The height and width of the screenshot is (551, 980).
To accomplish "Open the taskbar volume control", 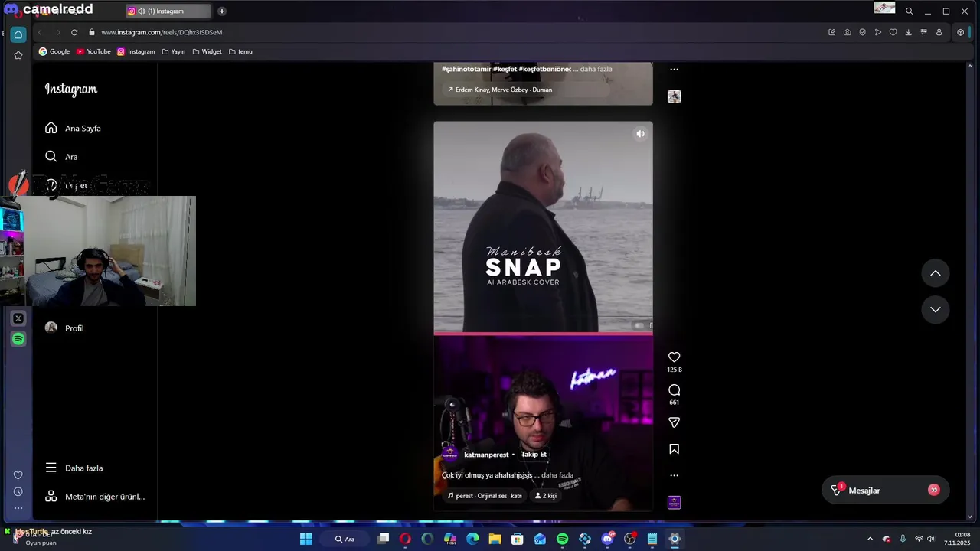I will 932,539.
